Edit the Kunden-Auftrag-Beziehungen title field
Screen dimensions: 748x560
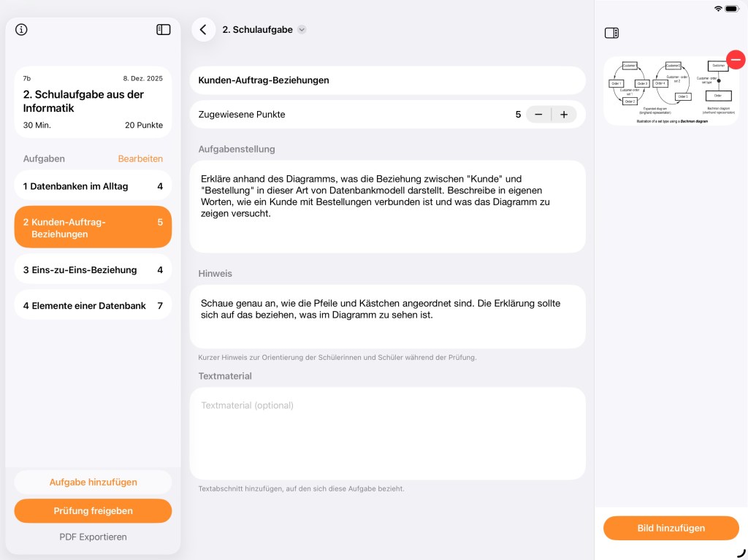click(x=387, y=80)
